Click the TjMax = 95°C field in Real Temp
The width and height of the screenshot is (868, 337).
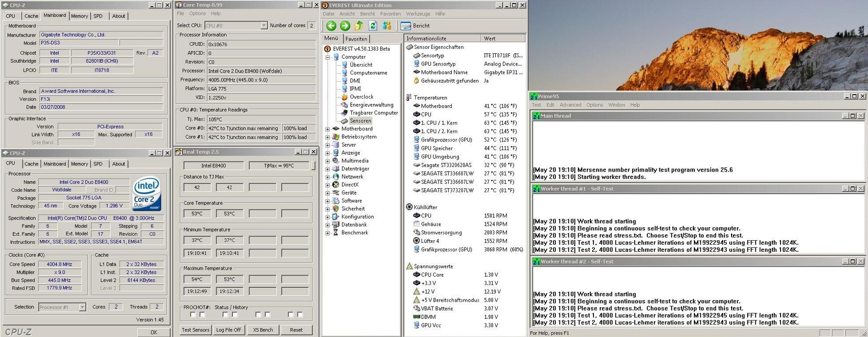point(279,166)
